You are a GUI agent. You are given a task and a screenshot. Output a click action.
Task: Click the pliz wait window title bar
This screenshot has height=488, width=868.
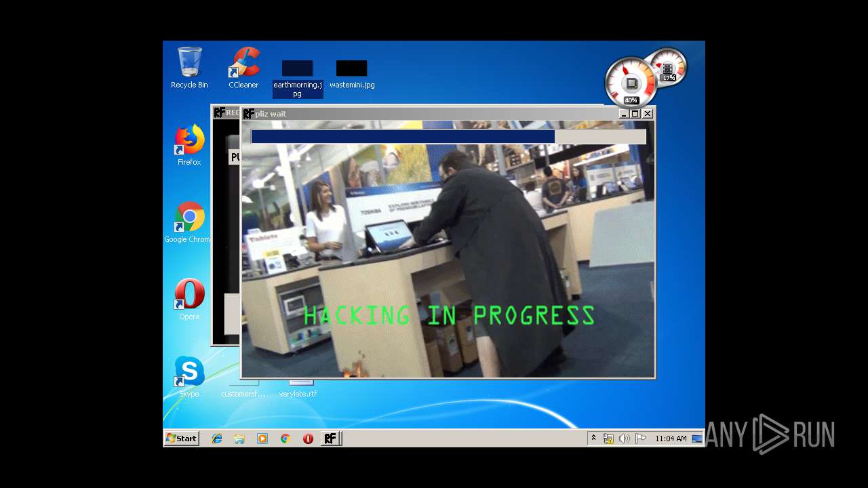448,114
